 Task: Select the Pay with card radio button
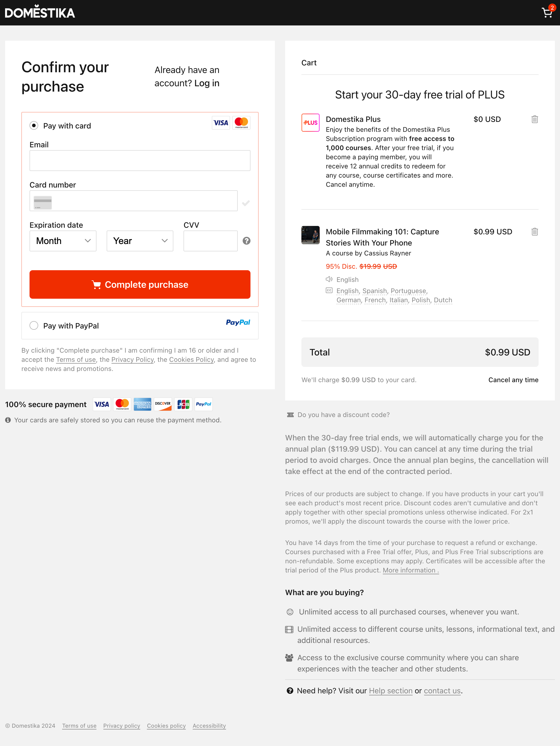coord(34,126)
